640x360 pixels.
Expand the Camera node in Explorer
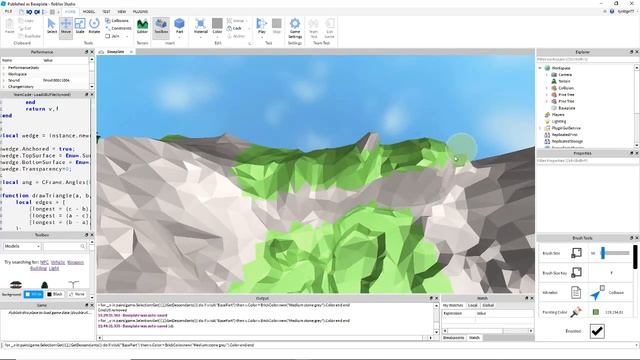tap(547, 75)
